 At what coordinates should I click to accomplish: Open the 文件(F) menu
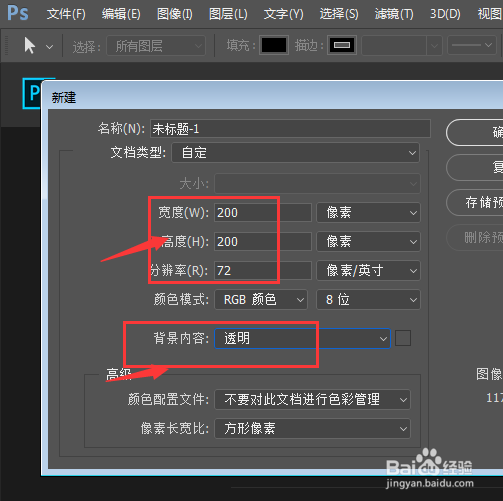pos(66,14)
